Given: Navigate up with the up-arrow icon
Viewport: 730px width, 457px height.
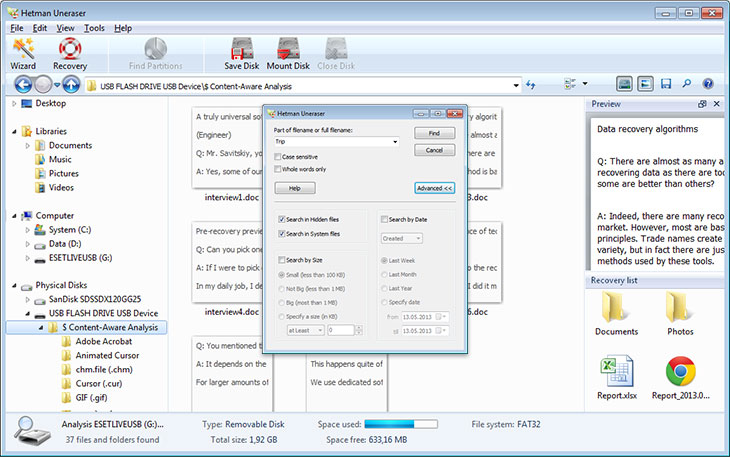Looking at the screenshot, I should coord(71,85).
